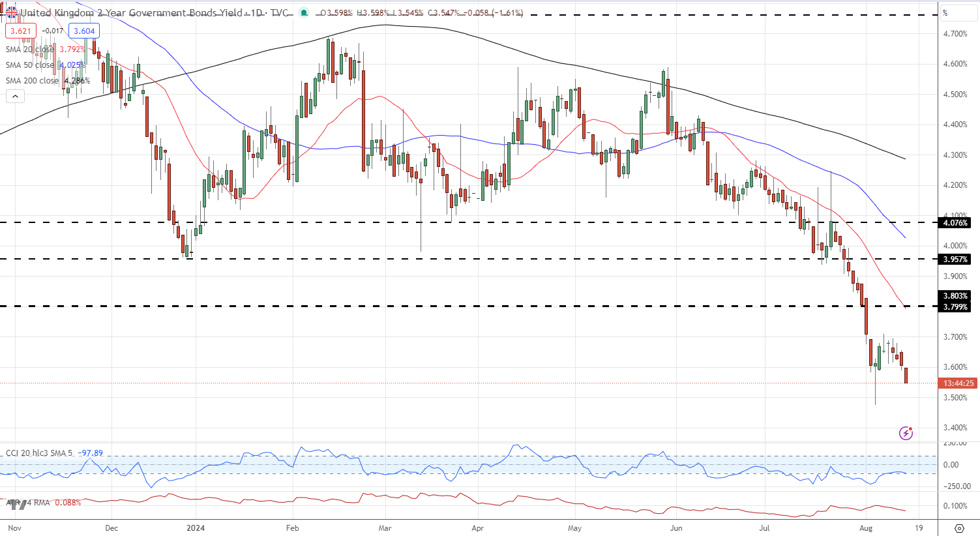Click the UK flag symbol icon
The image size is (980, 536).
(12, 12)
